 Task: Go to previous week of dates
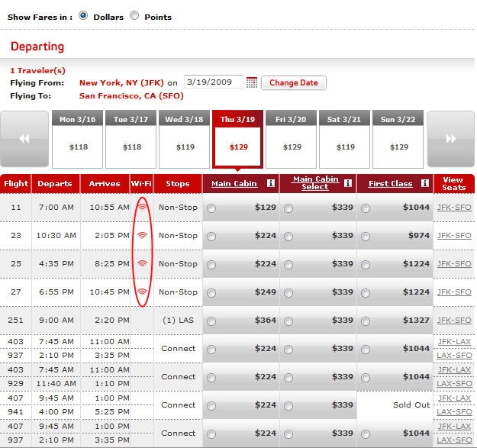(x=24, y=139)
